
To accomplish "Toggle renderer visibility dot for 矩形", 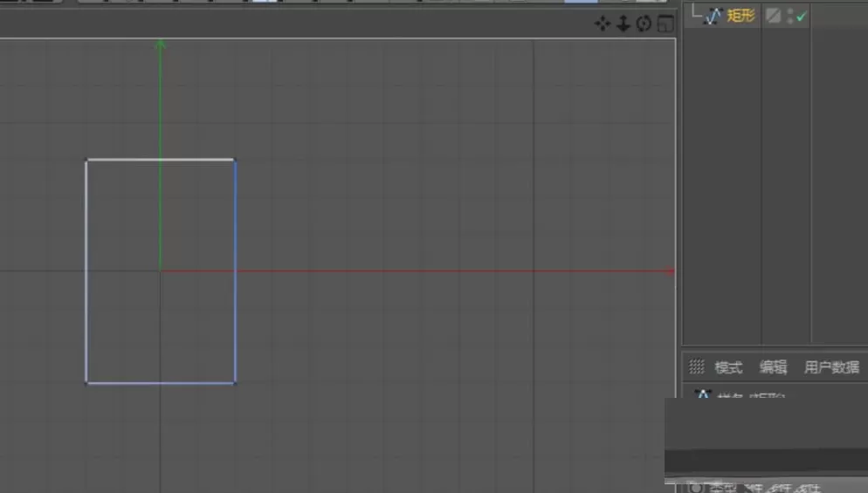I will tap(790, 20).
